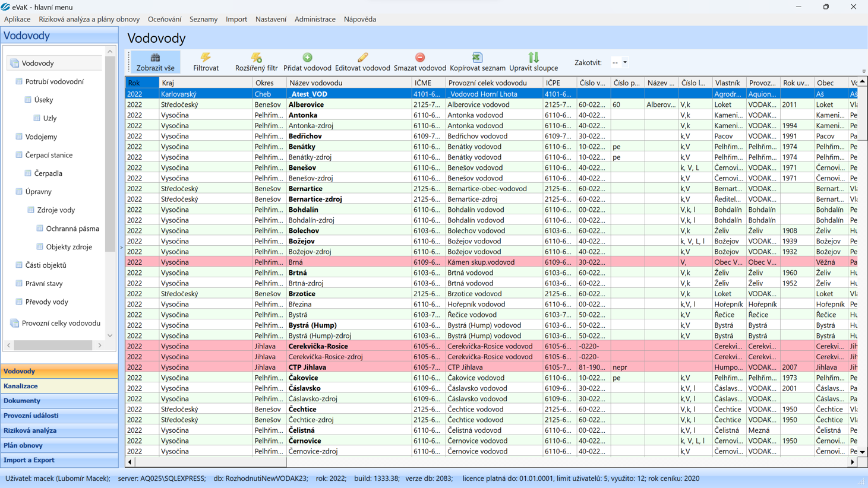Switch to Kanalizace navigation section
Viewport: 868px width, 488px height.
click(59, 386)
